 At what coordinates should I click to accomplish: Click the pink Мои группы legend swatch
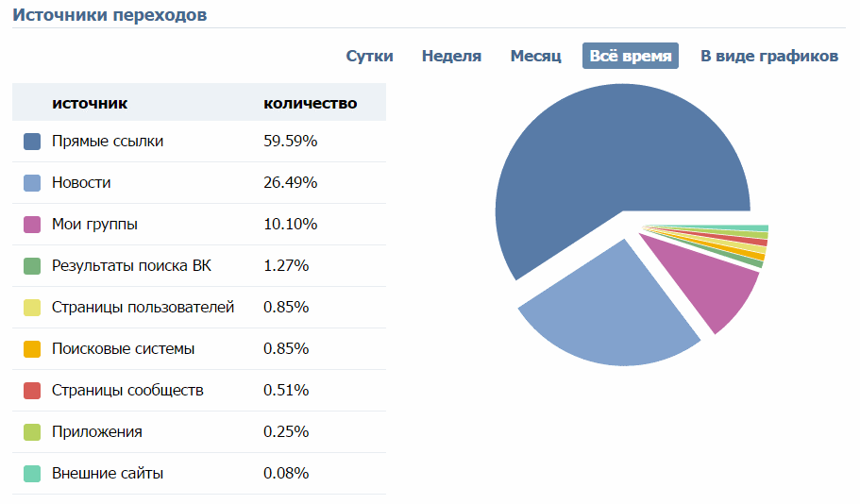[x=32, y=225]
